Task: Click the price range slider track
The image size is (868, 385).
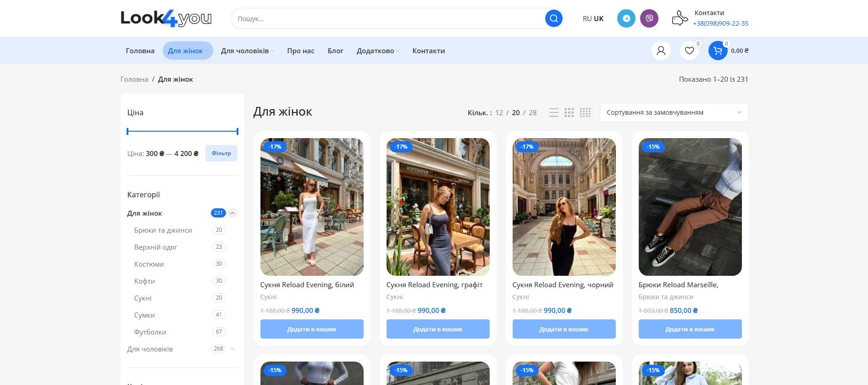Action: (x=182, y=131)
